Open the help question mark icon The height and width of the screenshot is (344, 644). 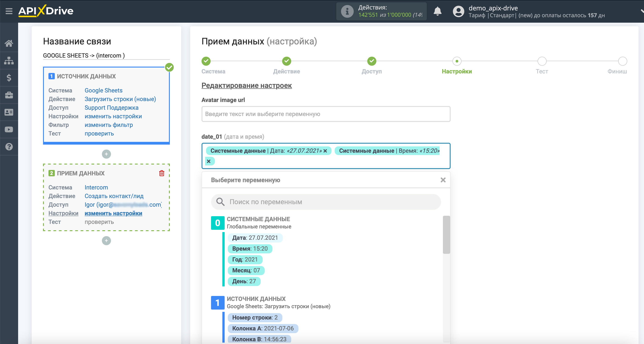pos(9,147)
